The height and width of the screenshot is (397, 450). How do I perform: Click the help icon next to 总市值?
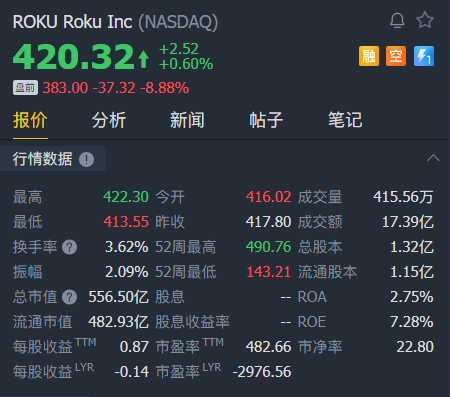click(x=70, y=297)
